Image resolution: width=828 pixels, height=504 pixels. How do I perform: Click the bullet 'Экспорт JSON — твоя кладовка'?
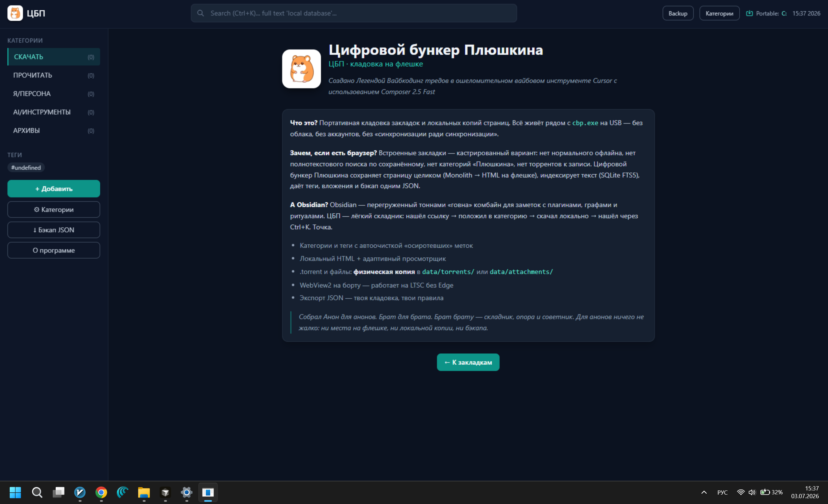371,298
